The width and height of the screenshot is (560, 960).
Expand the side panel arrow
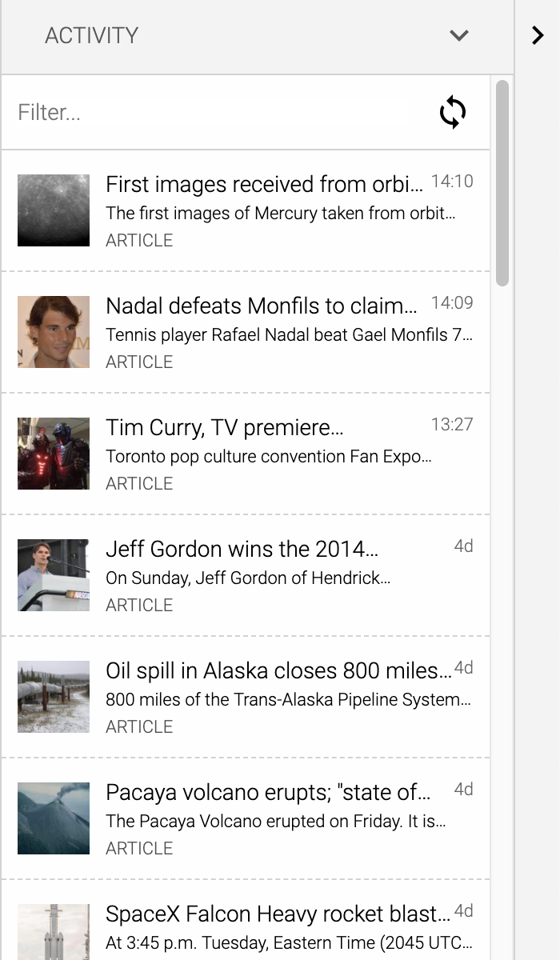point(538,35)
